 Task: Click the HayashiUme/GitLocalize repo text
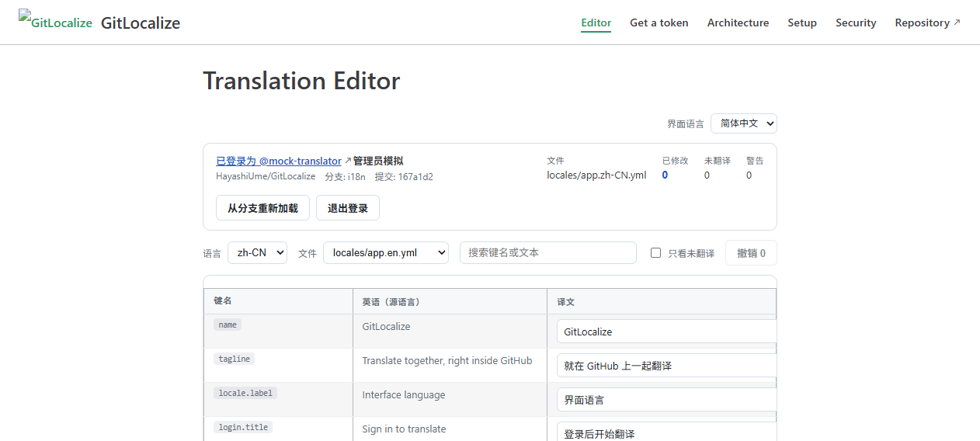[266, 176]
